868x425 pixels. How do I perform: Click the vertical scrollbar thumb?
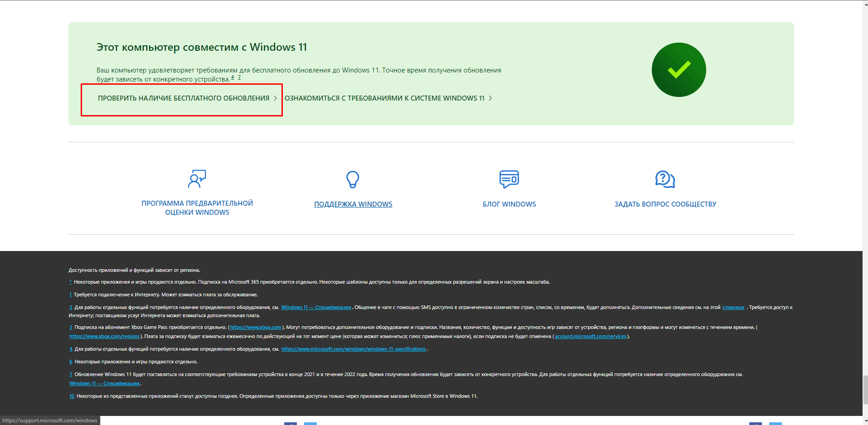865,390
